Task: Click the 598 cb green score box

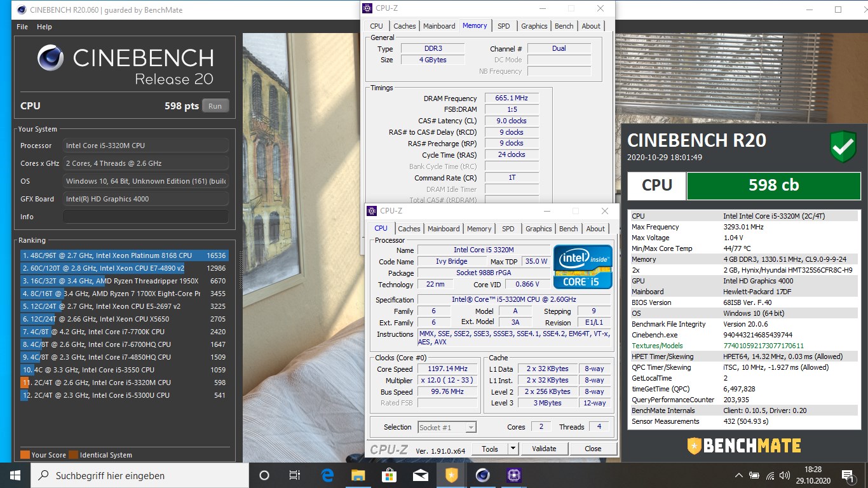Action: 773,186
